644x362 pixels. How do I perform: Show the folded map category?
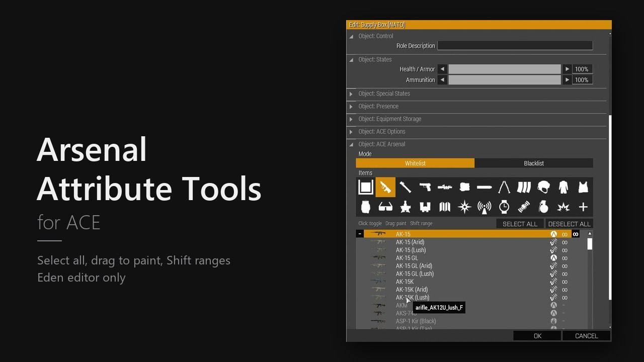click(445, 207)
